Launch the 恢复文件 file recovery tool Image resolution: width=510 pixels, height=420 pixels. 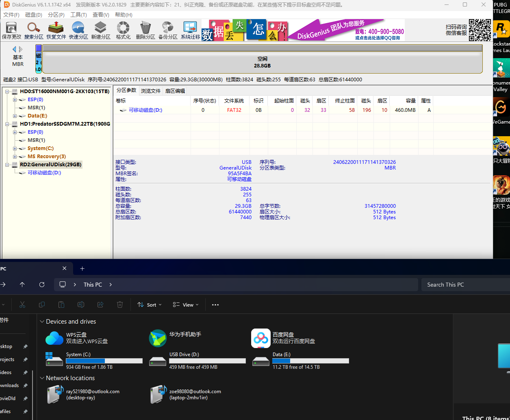56,30
